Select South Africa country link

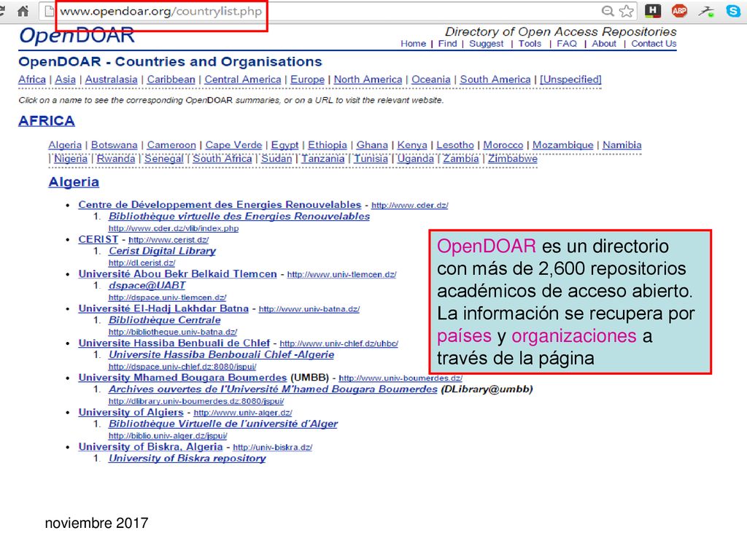tap(222, 158)
